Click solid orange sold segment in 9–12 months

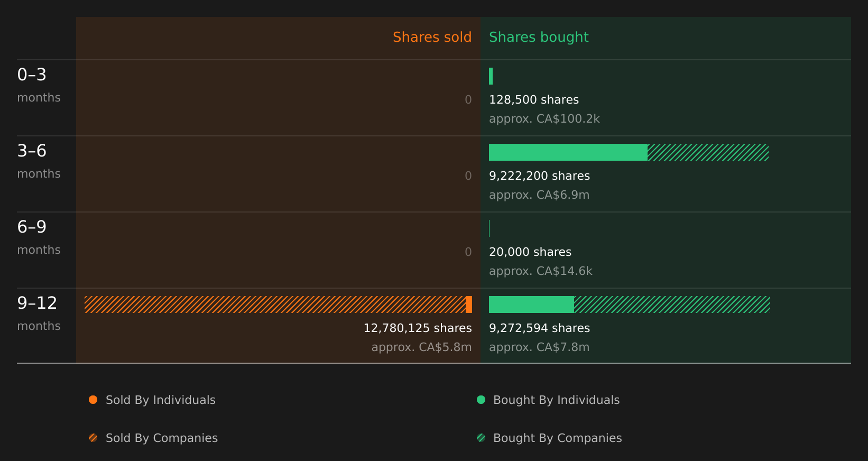point(469,305)
